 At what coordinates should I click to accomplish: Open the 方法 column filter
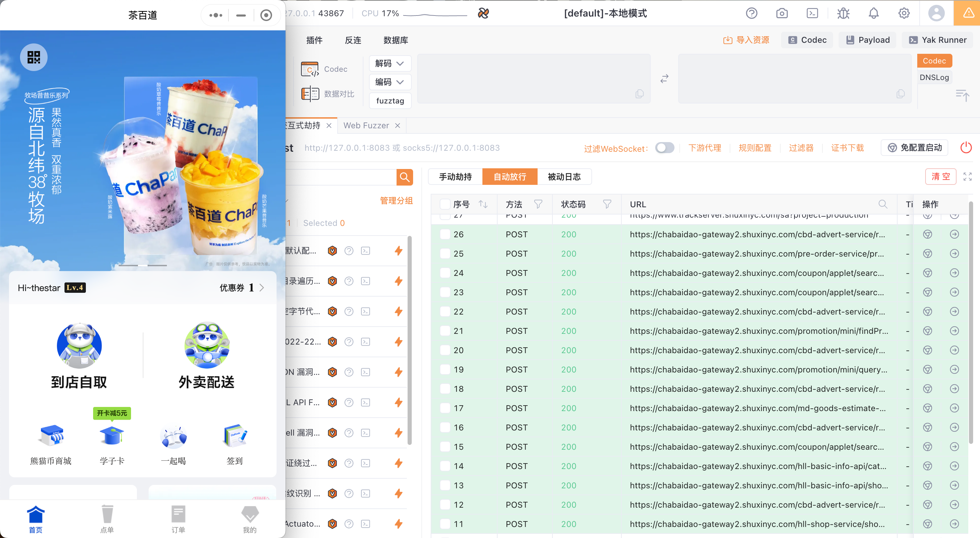click(538, 204)
